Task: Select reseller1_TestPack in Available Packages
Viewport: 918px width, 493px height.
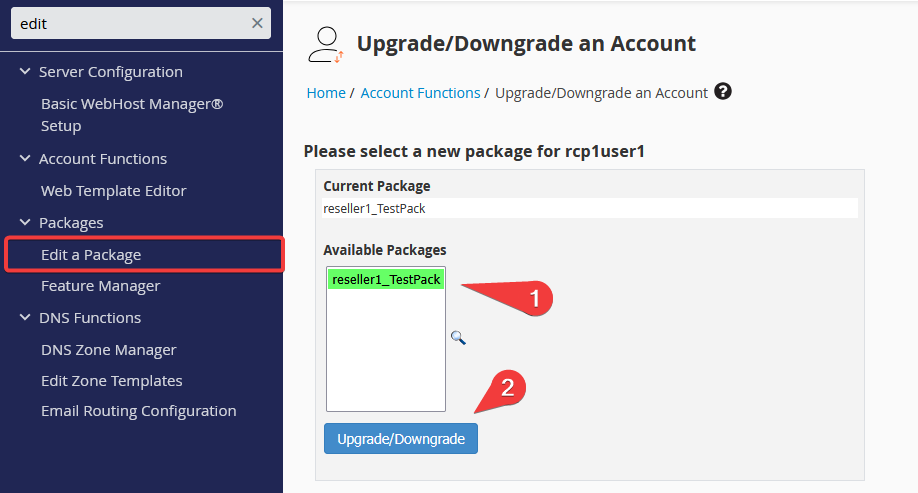Action: point(386,280)
